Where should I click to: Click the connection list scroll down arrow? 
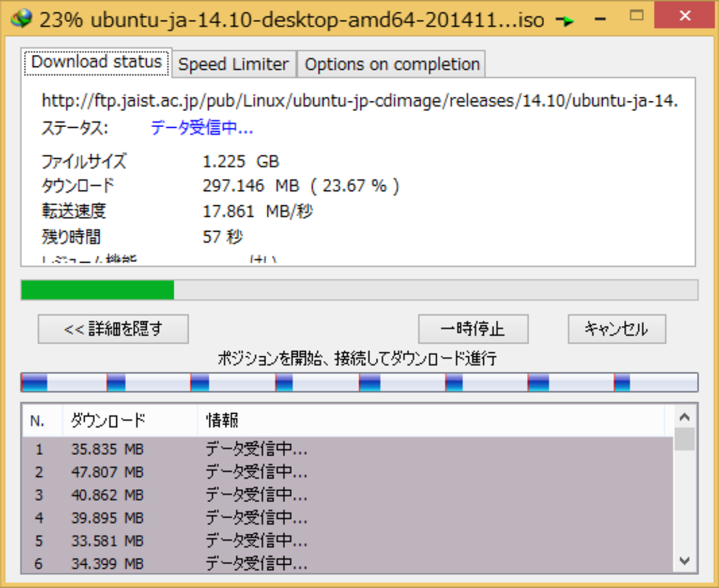tap(685, 561)
